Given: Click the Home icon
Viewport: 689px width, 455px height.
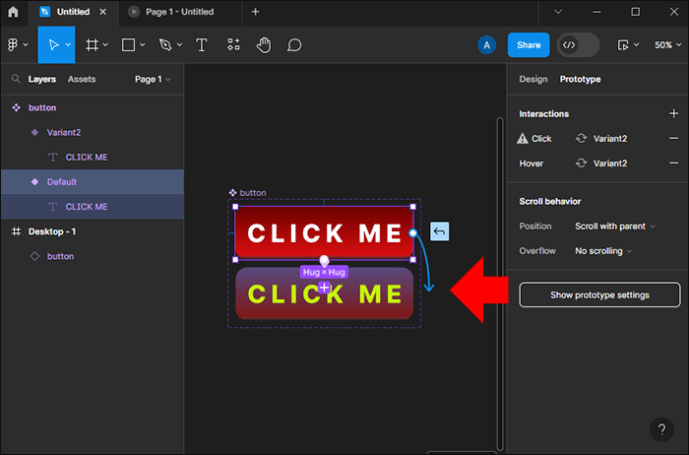Looking at the screenshot, I should tap(13, 12).
